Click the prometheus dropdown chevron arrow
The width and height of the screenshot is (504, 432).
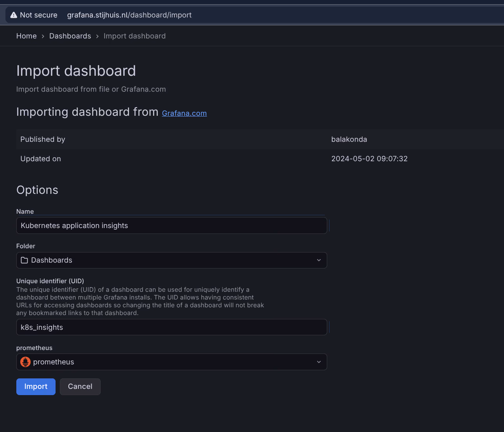point(319,362)
